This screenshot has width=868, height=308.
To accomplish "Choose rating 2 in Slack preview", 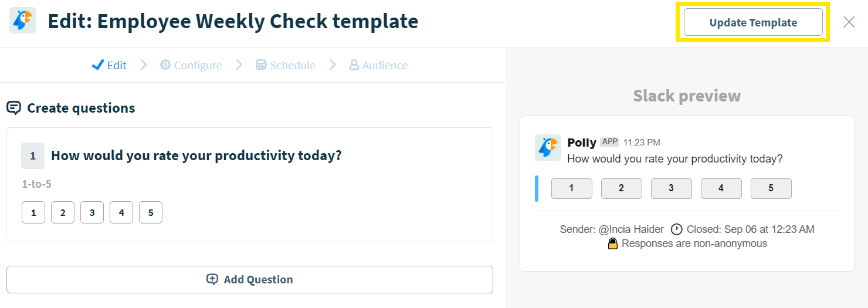I will [x=621, y=188].
